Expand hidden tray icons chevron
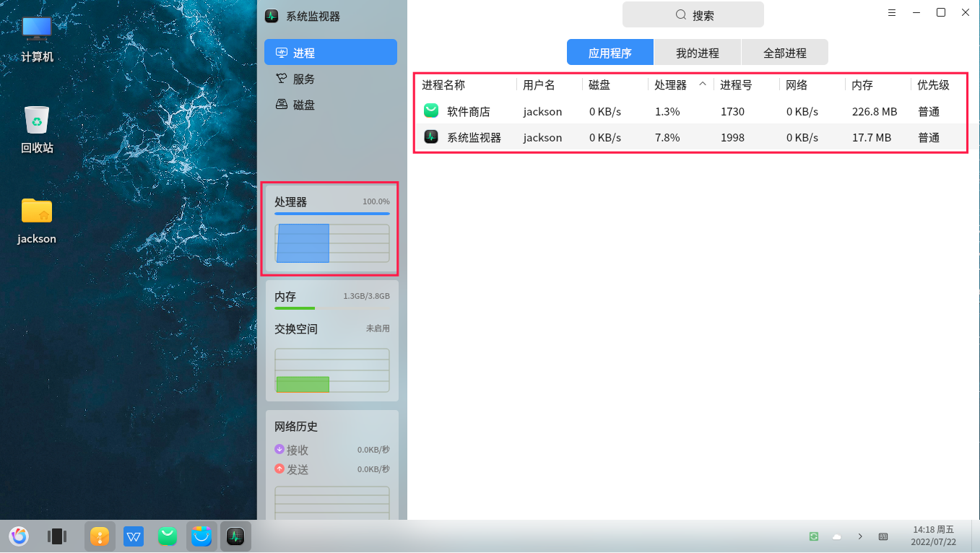The width and height of the screenshot is (980, 553). point(860,536)
